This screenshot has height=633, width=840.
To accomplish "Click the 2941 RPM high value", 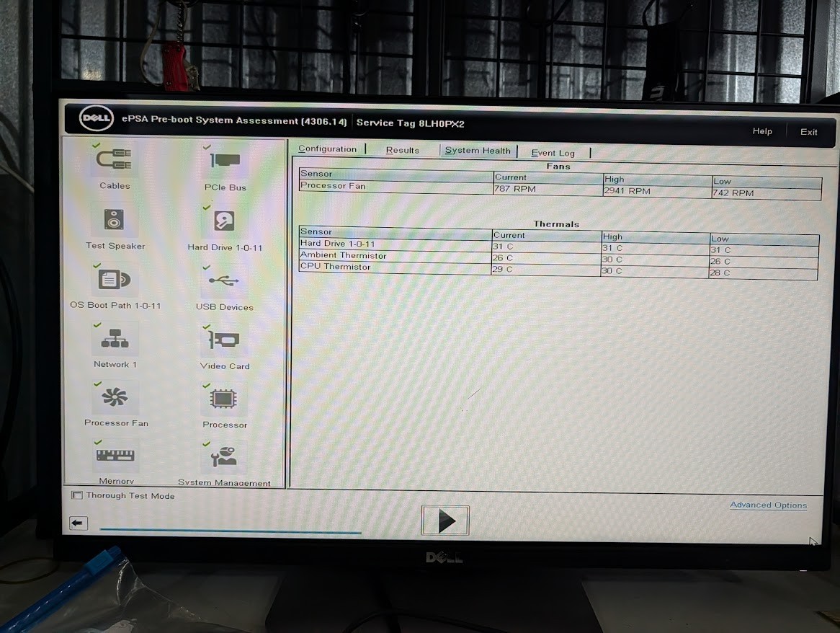I will (627, 191).
